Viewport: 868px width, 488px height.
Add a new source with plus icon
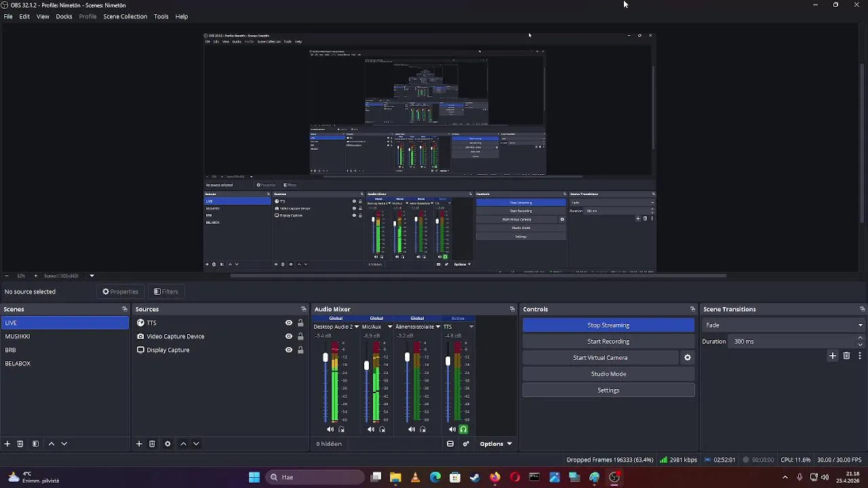tap(139, 444)
